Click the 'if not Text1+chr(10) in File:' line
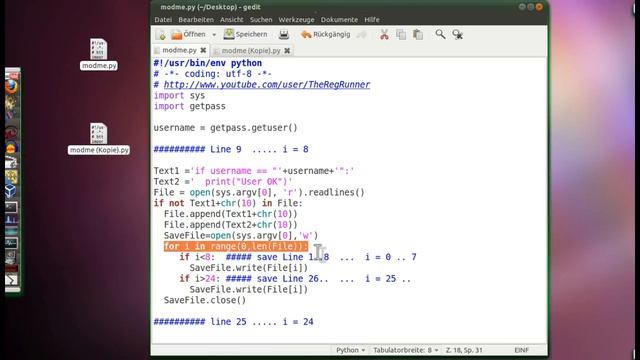The width and height of the screenshot is (640, 360). (228, 203)
